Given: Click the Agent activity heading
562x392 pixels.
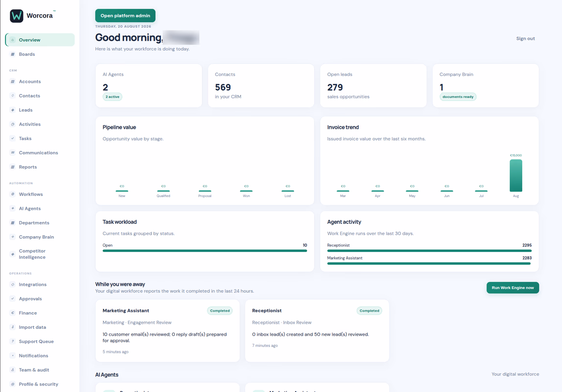Looking at the screenshot, I should click(x=344, y=222).
